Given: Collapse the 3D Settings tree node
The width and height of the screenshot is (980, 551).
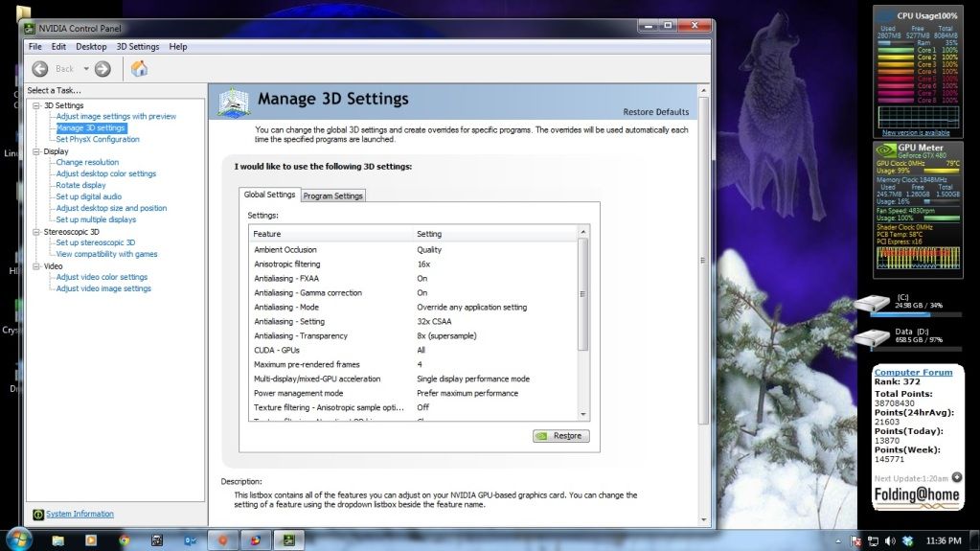Looking at the screenshot, I should pos(36,105).
